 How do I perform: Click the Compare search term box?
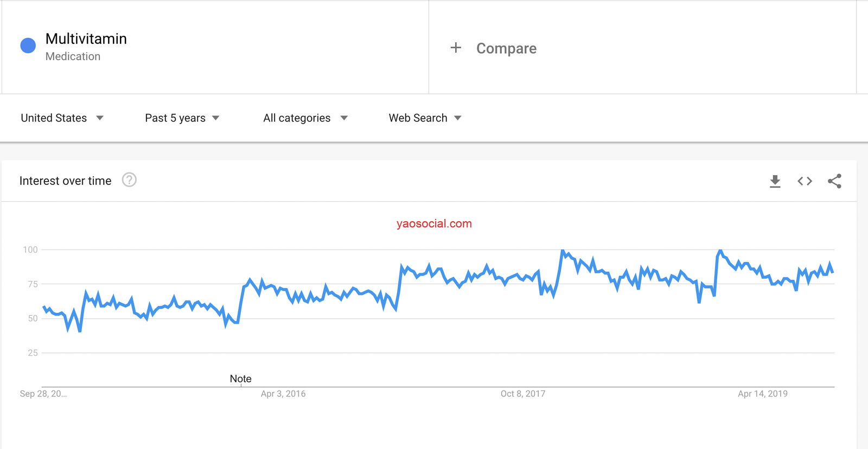click(506, 48)
